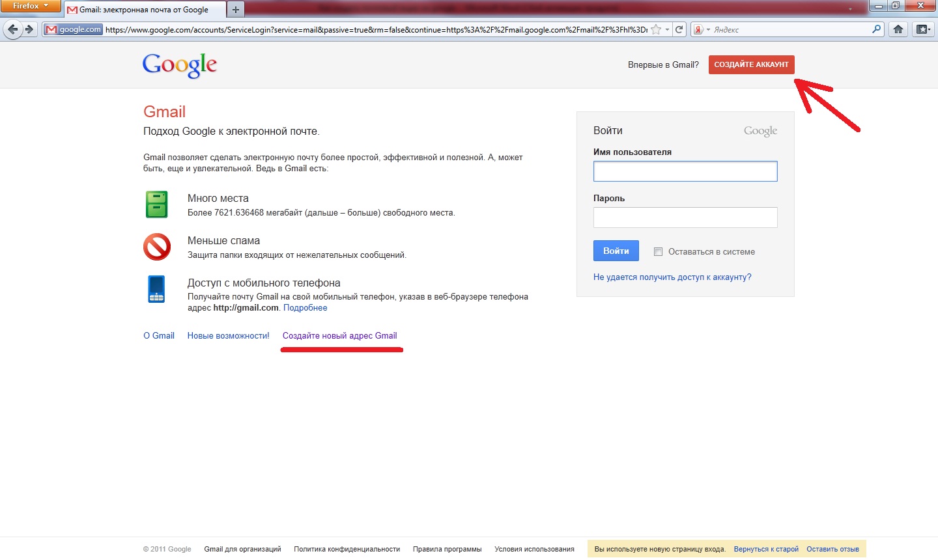938x560 pixels.
Task: Click the 'Впервые в Gmail?' text
Action: (x=663, y=64)
